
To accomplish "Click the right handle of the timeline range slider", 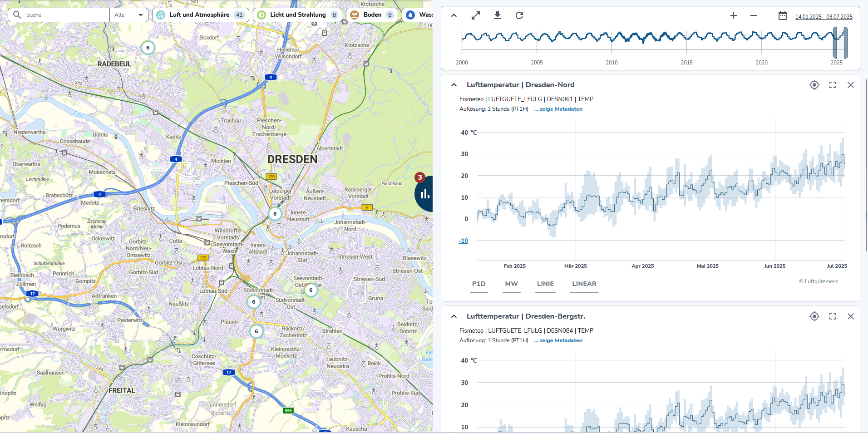I will click(846, 43).
